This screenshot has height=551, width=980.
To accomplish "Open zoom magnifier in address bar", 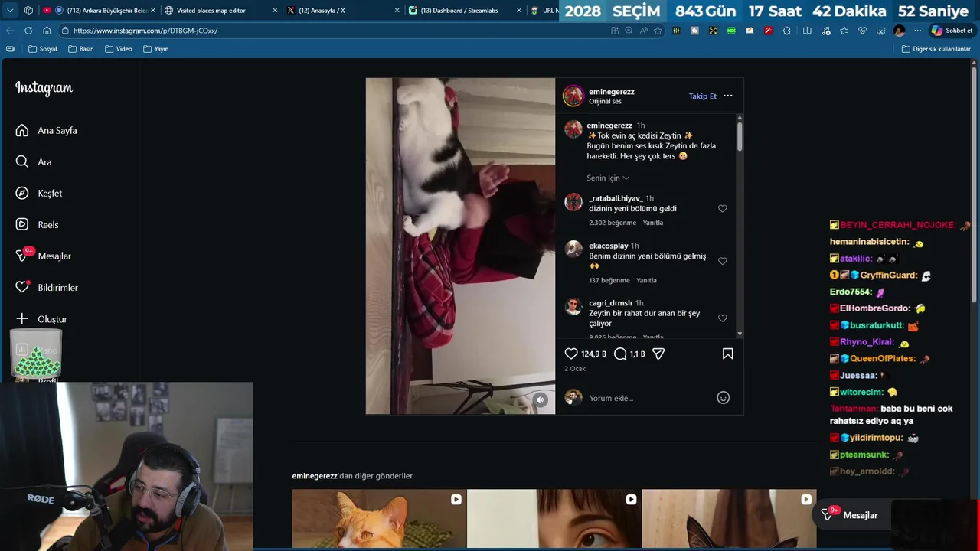I will click(x=629, y=31).
